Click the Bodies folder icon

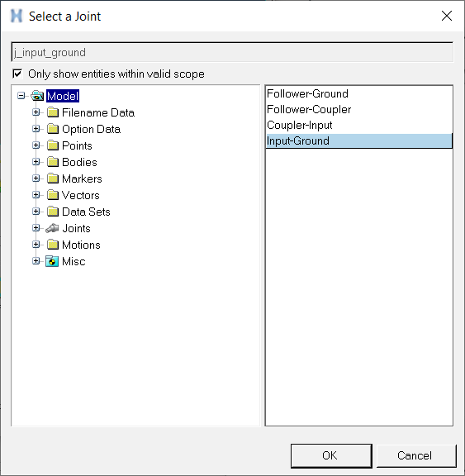53,162
